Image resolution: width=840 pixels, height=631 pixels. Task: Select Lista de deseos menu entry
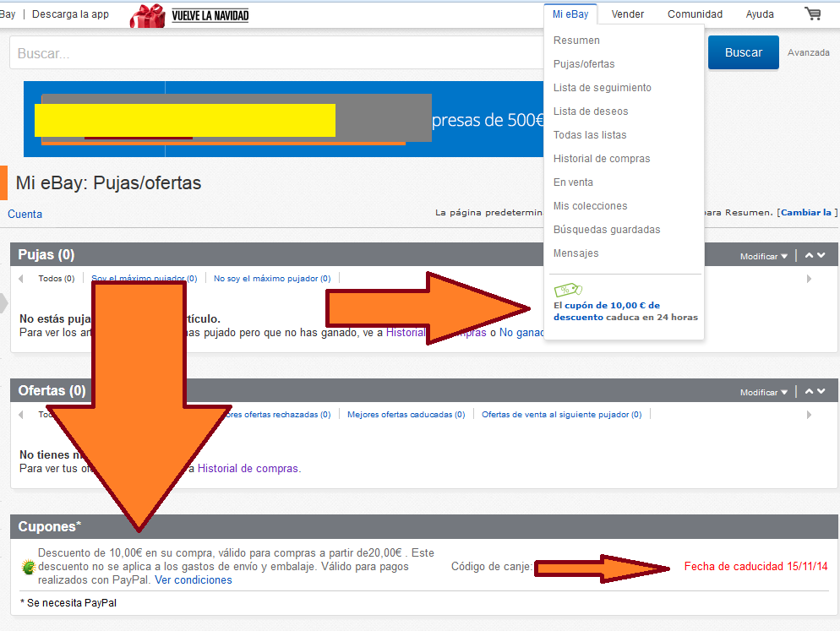[x=591, y=111]
